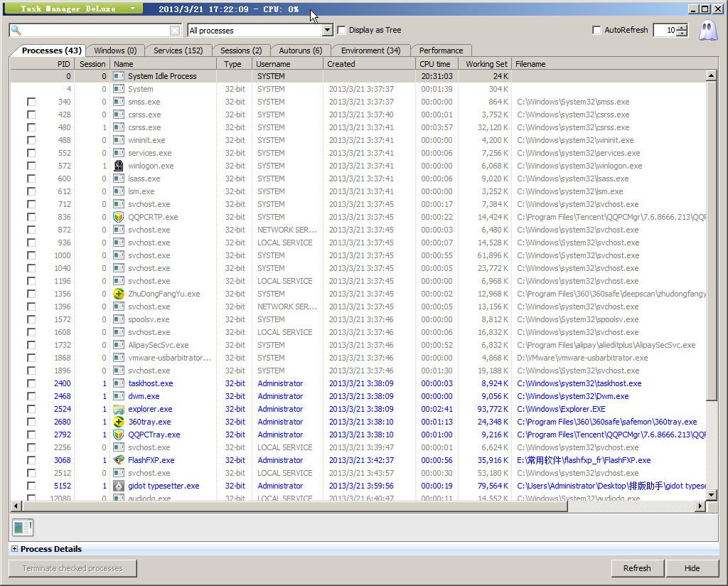This screenshot has width=728, height=586.
Task: Sort by the CPU time column header
Action: click(437, 64)
